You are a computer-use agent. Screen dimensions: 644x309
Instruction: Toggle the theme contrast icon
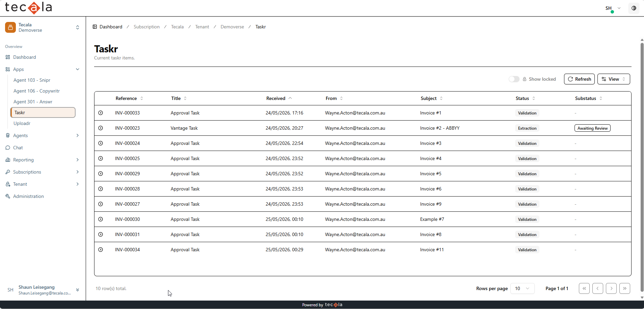click(x=634, y=8)
